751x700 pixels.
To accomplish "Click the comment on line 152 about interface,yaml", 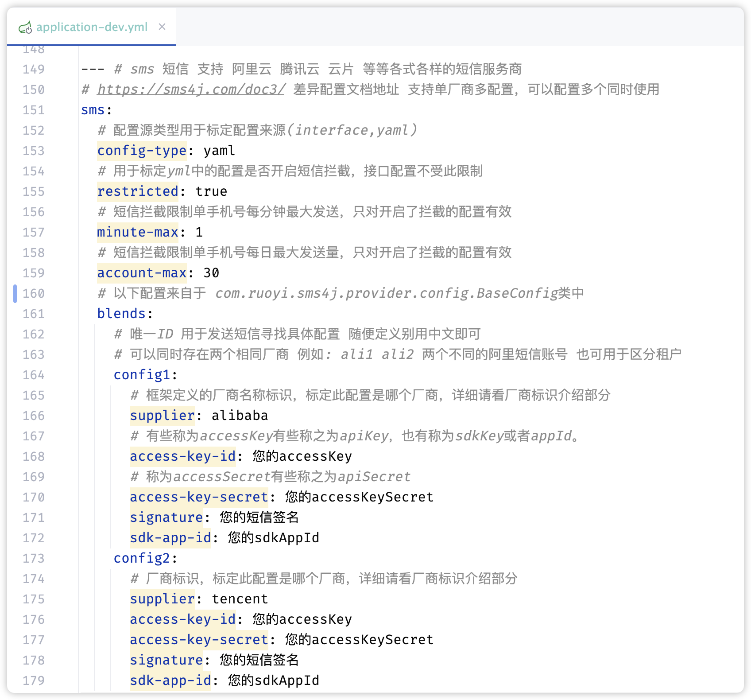I will (257, 130).
